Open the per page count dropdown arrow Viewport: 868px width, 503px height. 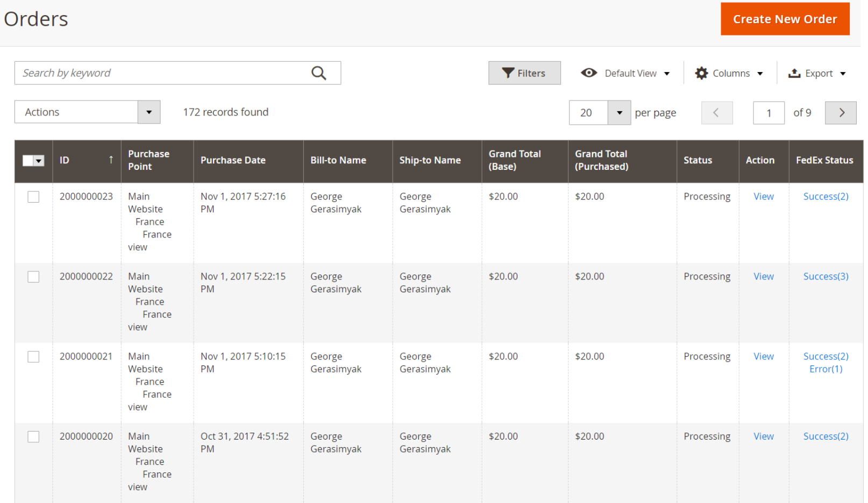click(619, 113)
